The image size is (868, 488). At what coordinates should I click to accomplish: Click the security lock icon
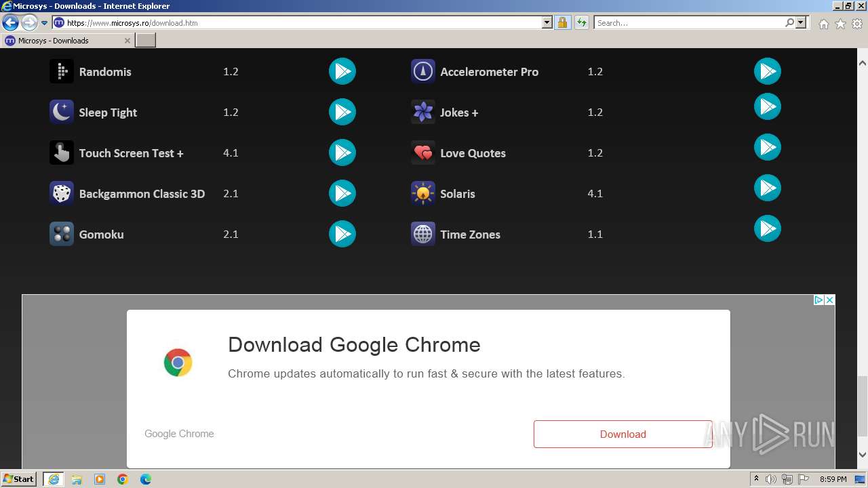pos(562,22)
